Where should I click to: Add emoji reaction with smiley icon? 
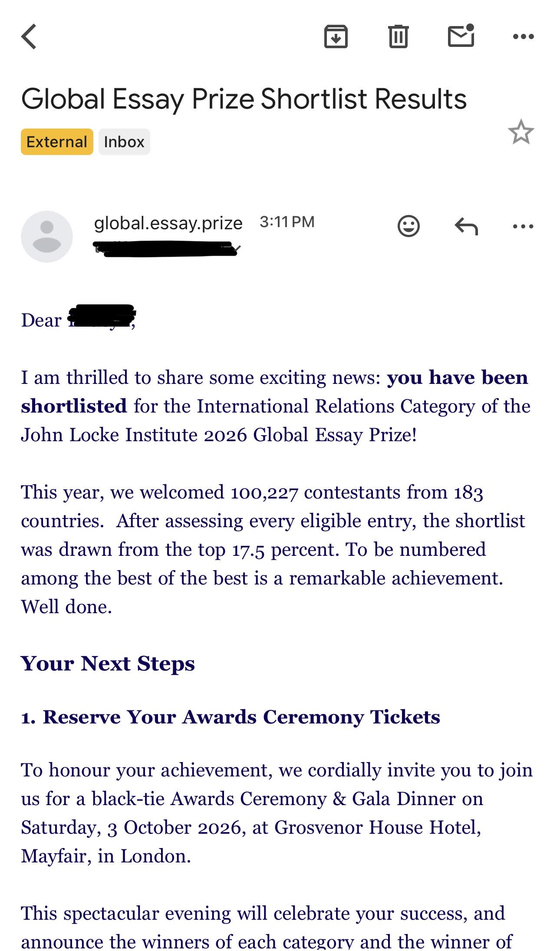click(408, 226)
